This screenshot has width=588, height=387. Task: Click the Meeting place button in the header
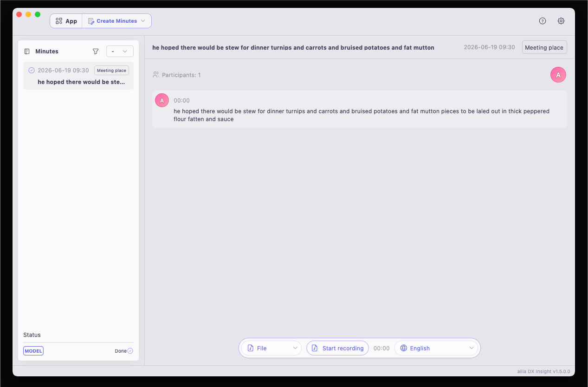pyautogui.click(x=544, y=47)
